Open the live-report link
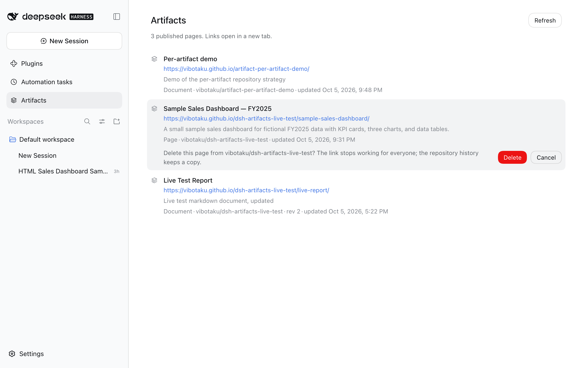The width and height of the screenshot is (588, 368). [x=246, y=190]
